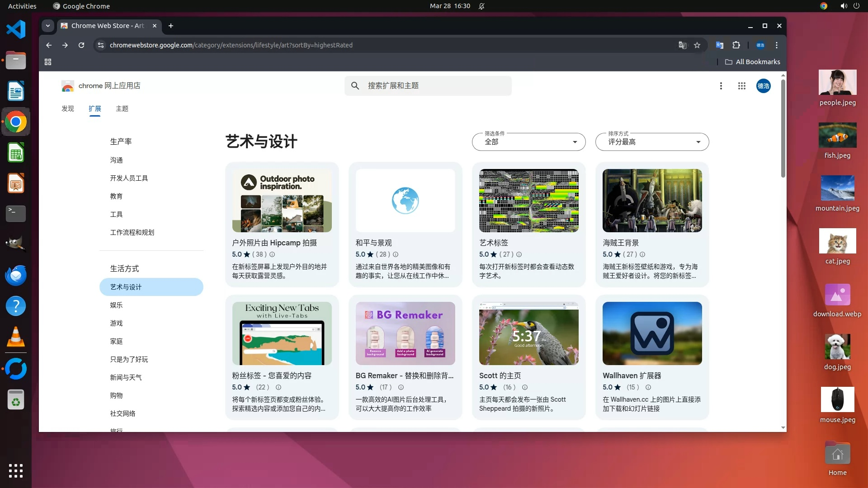The width and height of the screenshot is (868, 488).
Task: Reload the current page
Action: click(x=81, y=45)
